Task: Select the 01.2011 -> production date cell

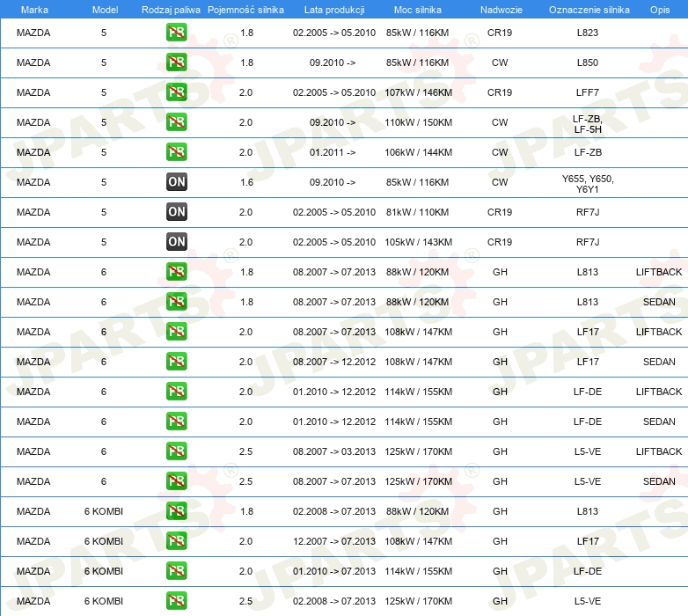Action: [333, 152]
